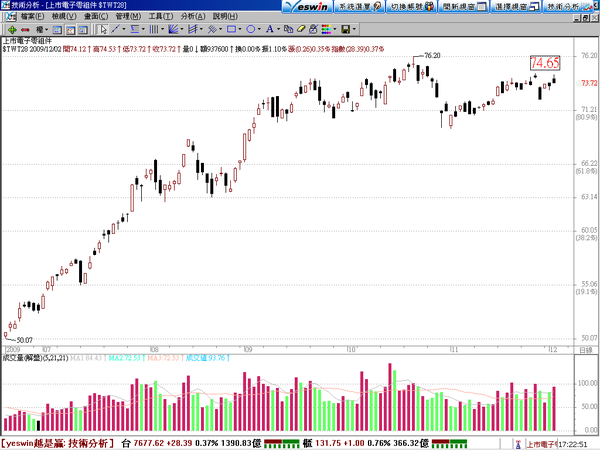The width and height of the screenshot is (600, 450).
Task: Click the green zoom-in cross icon
Action: 12,29
